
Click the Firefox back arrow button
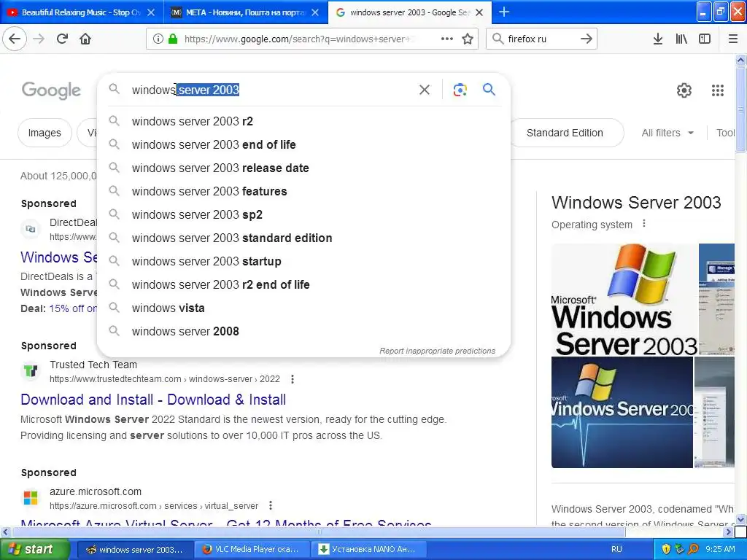click(15, 39)
